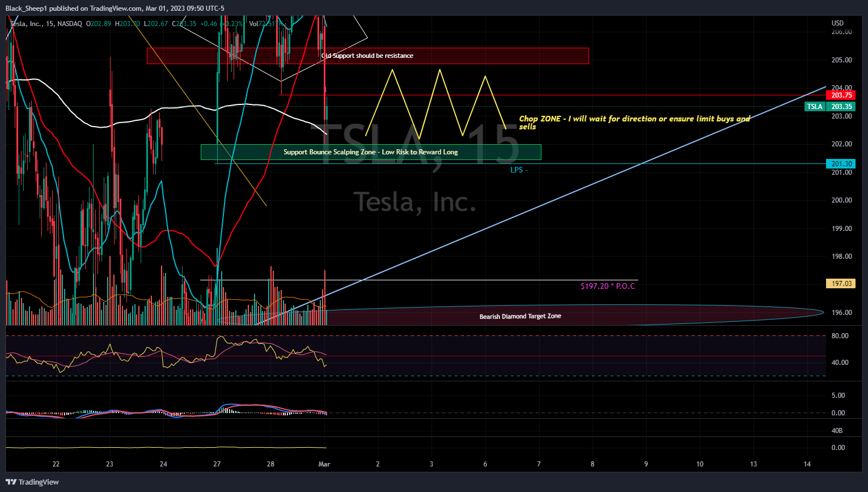This screenshot has height=492, width=868.
Task: Click the yellow 197.03 price label
Action: pyautogui.click(x=841, y=283)
